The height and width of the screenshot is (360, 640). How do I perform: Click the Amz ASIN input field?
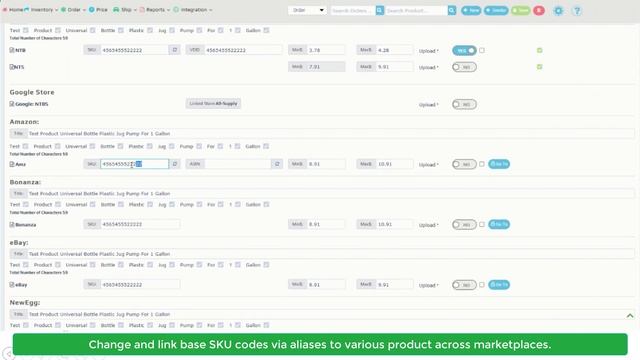tap(238, 164)
